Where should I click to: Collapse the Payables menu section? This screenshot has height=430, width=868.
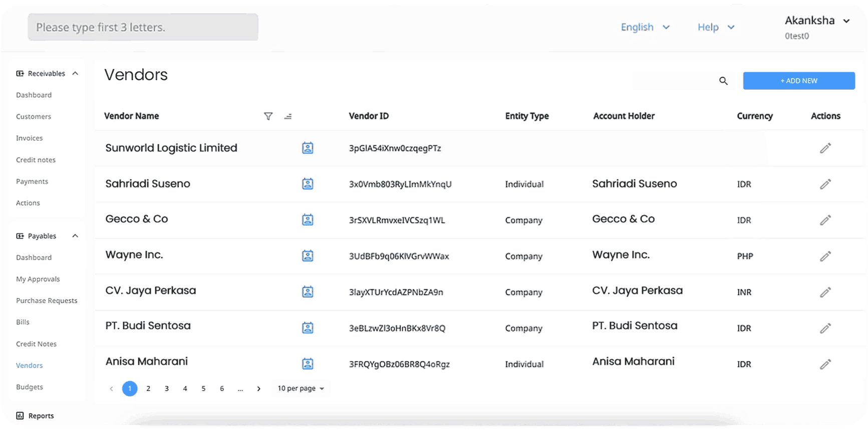(75, 236)
